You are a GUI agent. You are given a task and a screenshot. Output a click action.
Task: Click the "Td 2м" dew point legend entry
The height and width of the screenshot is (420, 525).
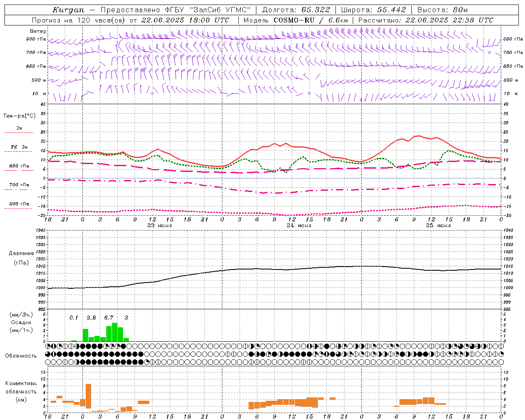click(19, 147)
